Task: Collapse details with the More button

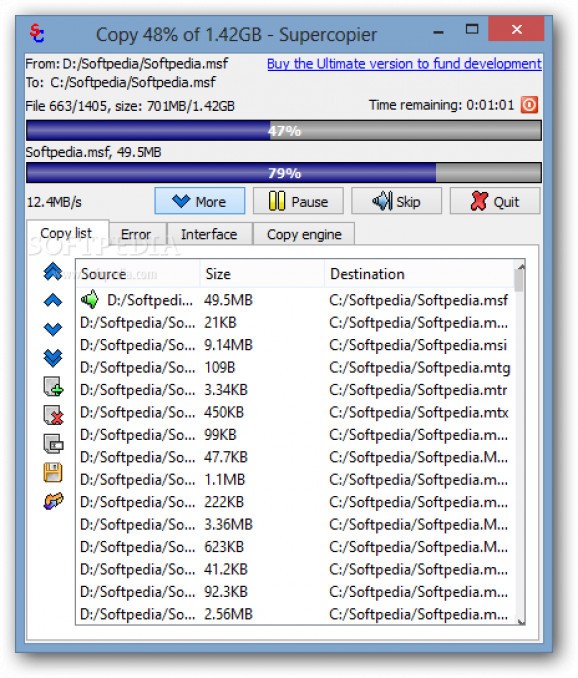Action: (x=200, y=201)
